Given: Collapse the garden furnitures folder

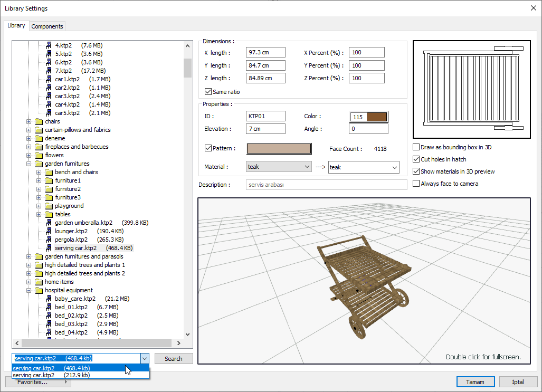Looking at the screenshot, I should (x=29, y=164).
